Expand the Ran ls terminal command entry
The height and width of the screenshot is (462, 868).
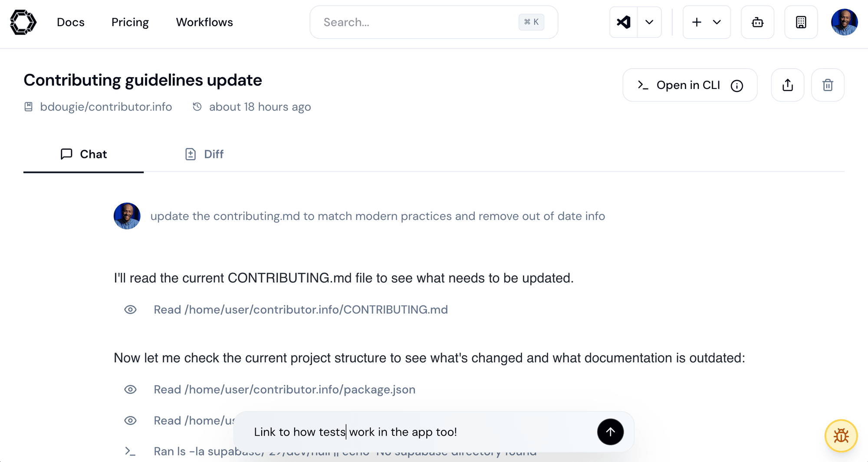pyautogui.click(x=130, y=452)
